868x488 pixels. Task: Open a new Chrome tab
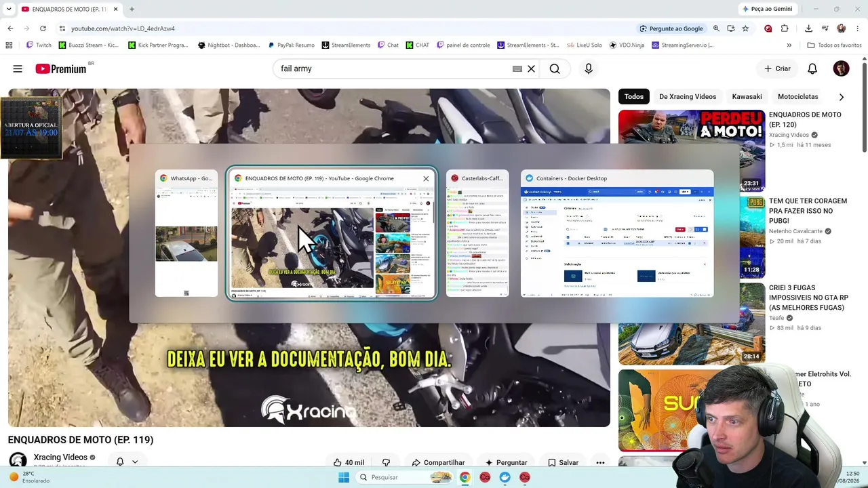click(132, 9)
